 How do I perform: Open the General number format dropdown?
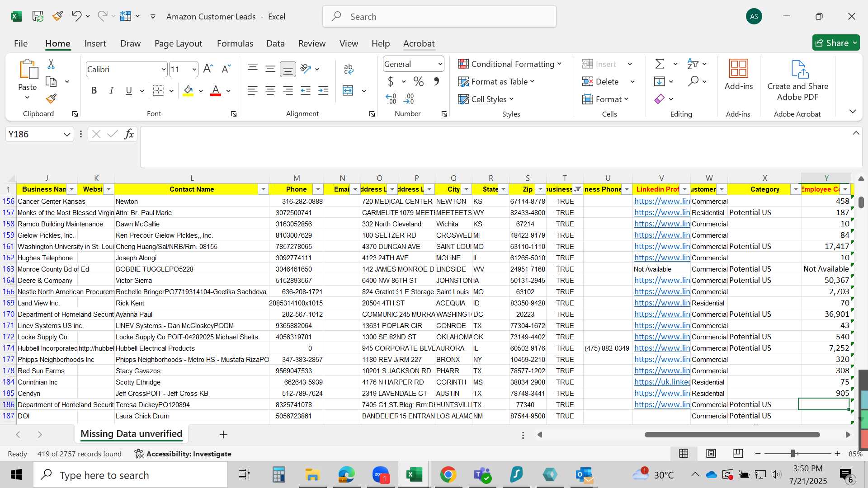440,64
